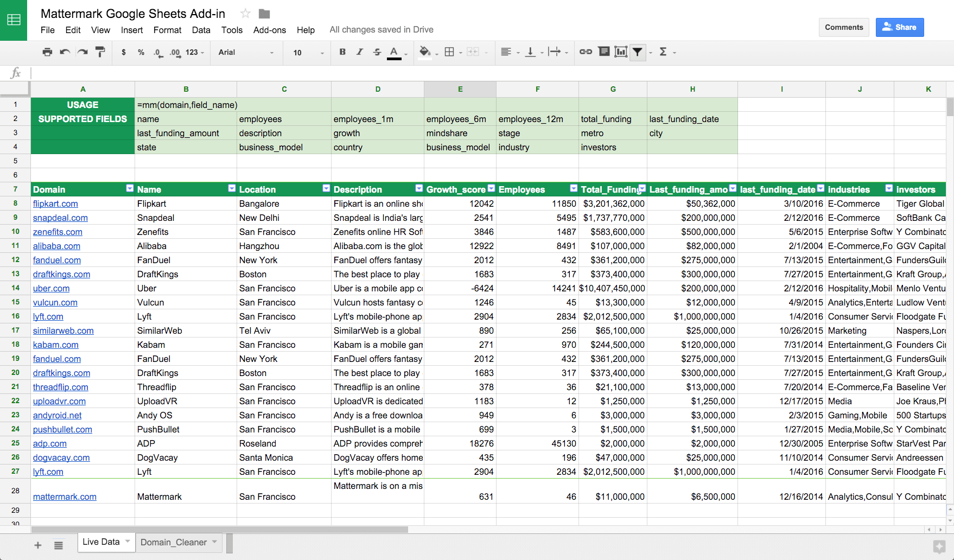The image size is (954, 560).
Task: Insert a comment
Action: pos(603,52)
